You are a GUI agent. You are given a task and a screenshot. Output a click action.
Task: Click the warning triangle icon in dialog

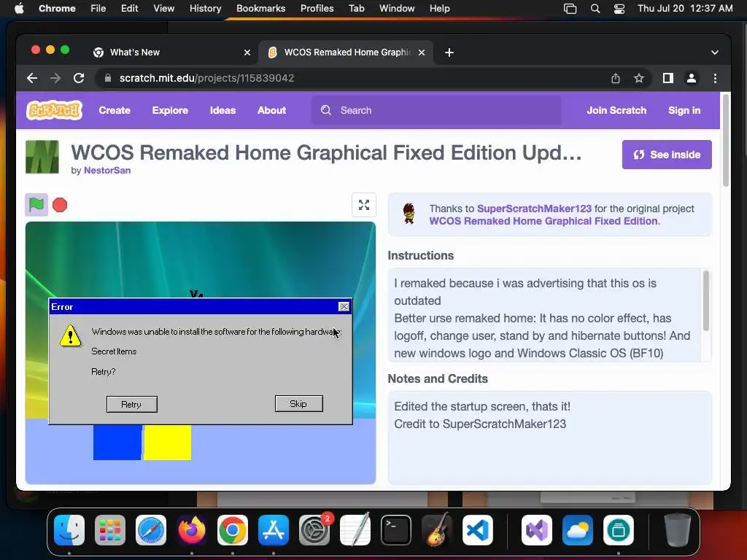tap(71, 335)
